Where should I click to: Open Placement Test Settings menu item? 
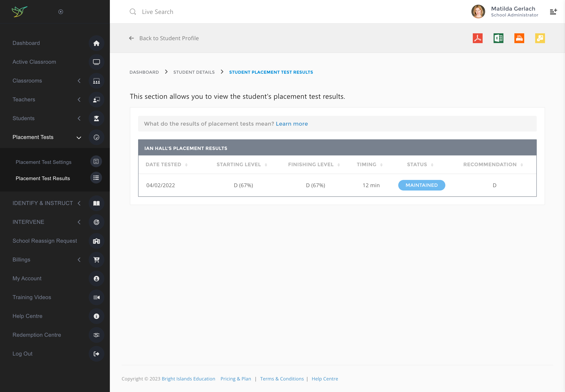click(44, 162)
